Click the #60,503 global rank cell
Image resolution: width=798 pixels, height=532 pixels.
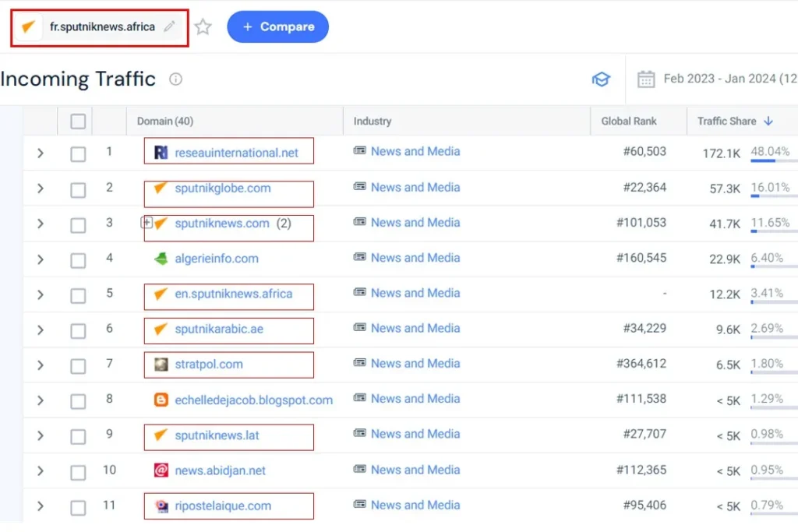[644, 152]
